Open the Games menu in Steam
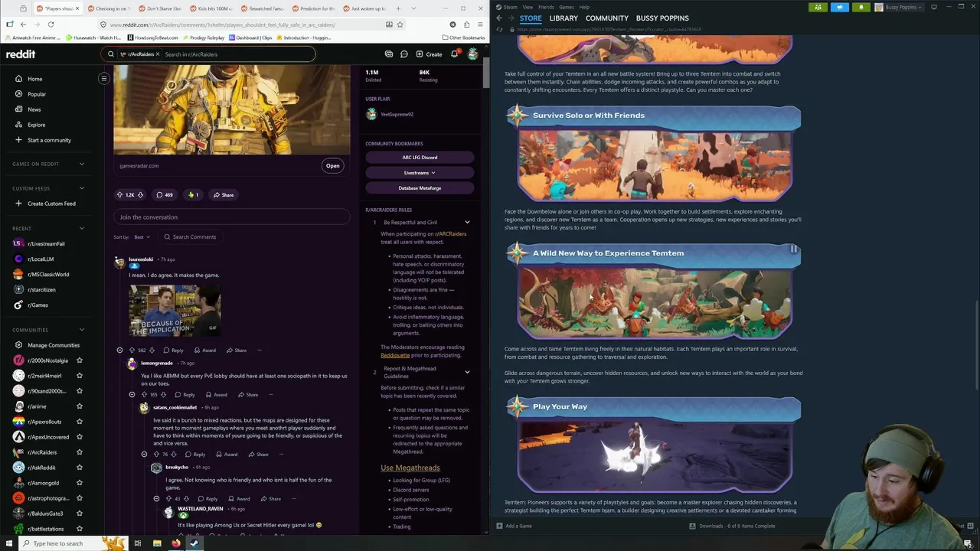The height and width of the screenshot is (551, 980). [566, 7]
